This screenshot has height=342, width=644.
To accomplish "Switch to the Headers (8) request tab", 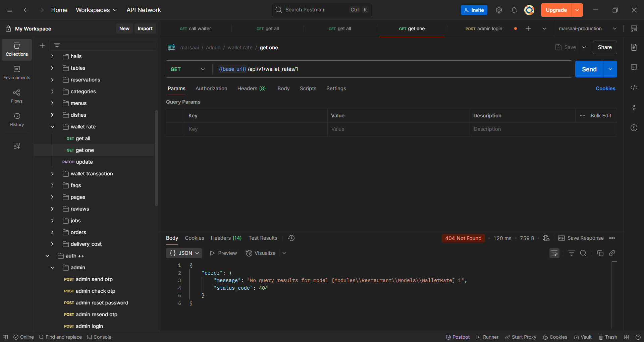I will (252, 89).
